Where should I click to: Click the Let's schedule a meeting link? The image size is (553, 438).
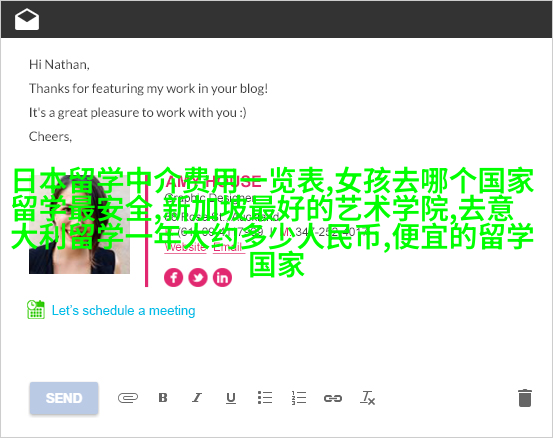tap(123, 311)
